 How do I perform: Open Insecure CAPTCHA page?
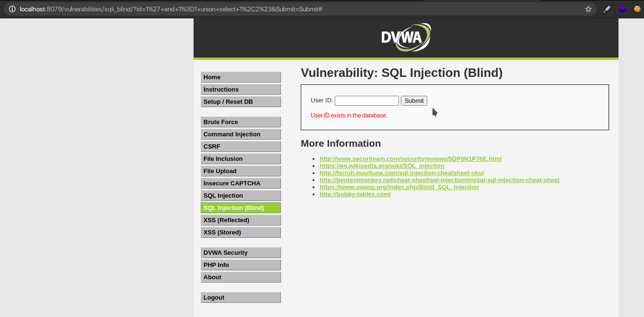[x=241, y=183]
